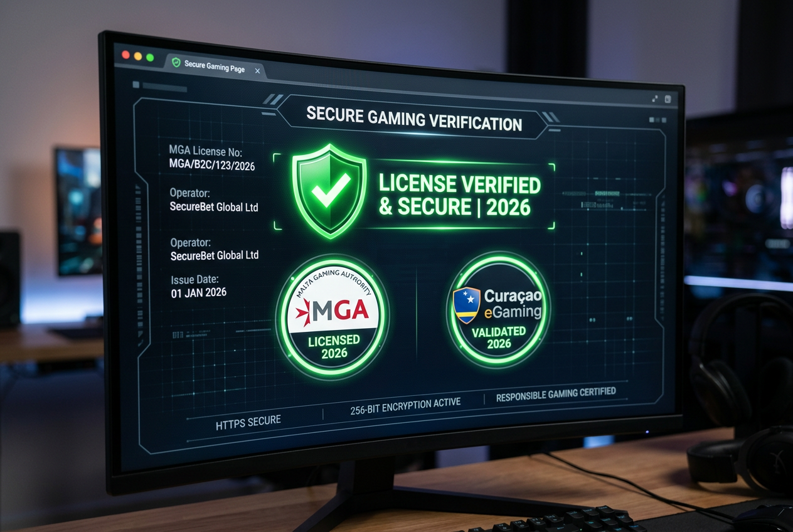The width and height of the screenshot is (793, 532).
Task: Click Responsible Gaming Certified status
Action: [x=556, y=395]
